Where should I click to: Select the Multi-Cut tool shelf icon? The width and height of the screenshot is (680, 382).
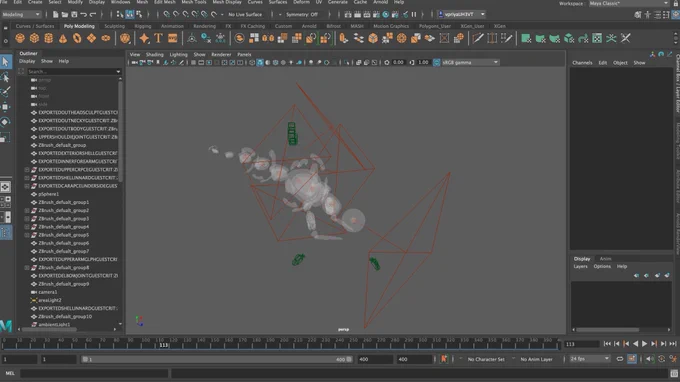click(x=477, y=38)
